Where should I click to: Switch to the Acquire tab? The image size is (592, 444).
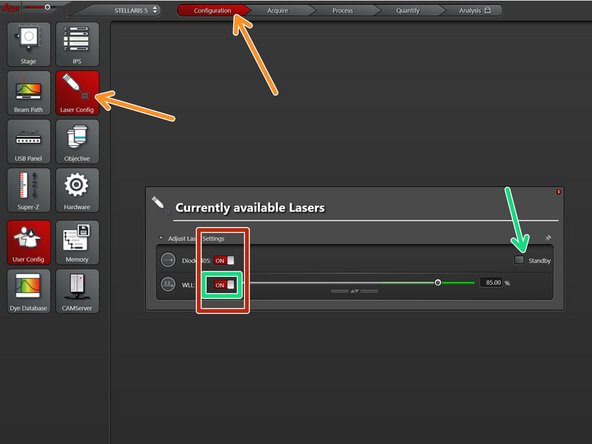[278, 10]
